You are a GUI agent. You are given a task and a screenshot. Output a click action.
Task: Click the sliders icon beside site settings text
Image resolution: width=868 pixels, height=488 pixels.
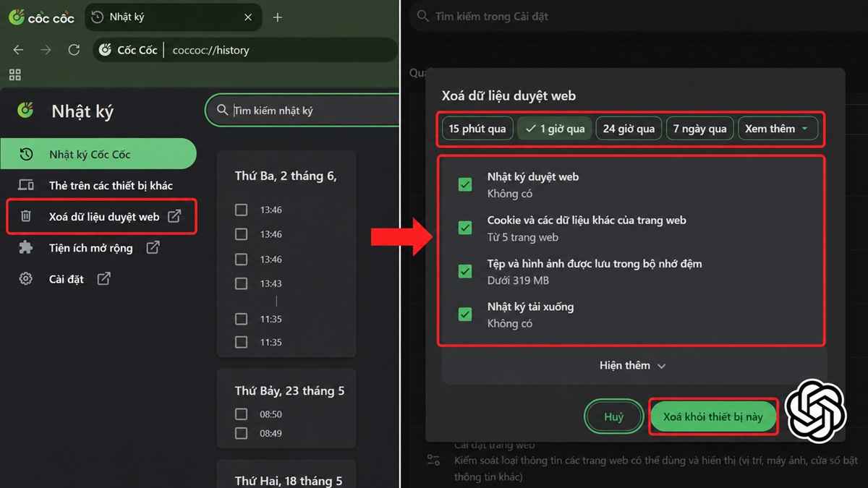tap(433, 461)
